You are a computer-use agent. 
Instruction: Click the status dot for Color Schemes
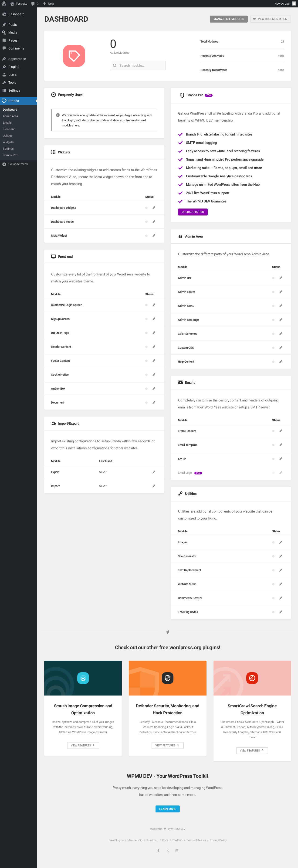pos(273,334)
